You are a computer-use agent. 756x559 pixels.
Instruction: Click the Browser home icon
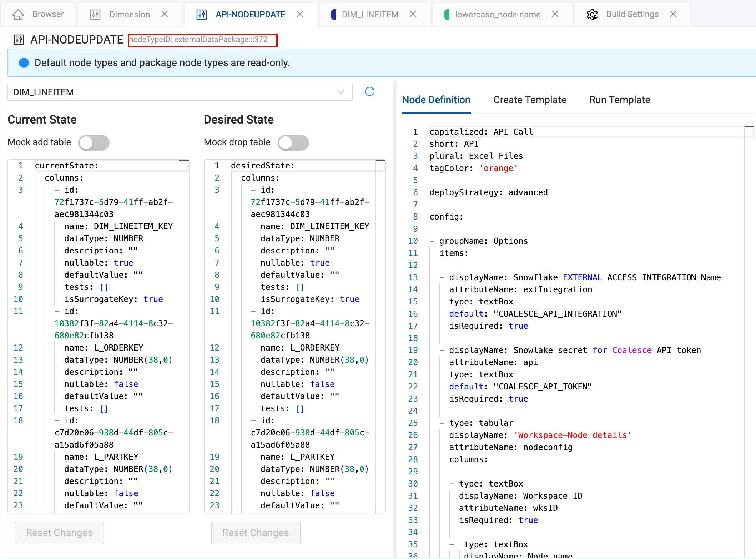18,14
